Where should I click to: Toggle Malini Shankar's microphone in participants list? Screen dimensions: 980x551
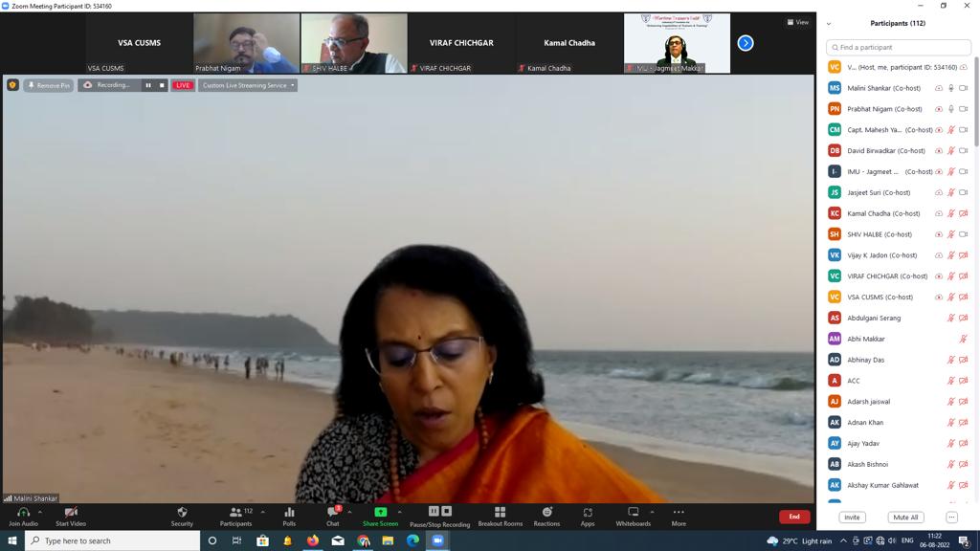coord(950,88)
